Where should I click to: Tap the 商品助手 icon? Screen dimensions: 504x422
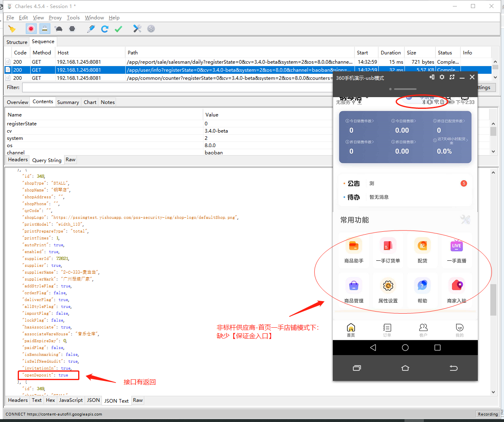pos(354,246)
